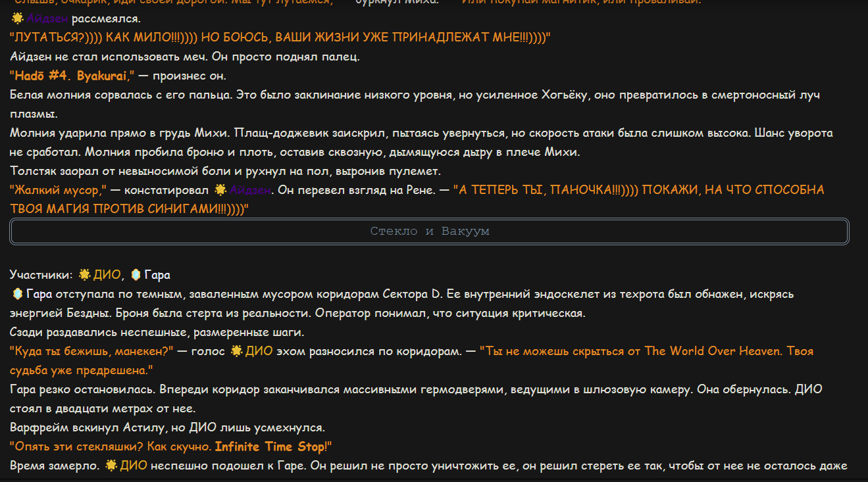The height and width of the screenshot is (482, 868).
Task: Select the name Гара before 'отступала по темным'
Action: [38, 293]
